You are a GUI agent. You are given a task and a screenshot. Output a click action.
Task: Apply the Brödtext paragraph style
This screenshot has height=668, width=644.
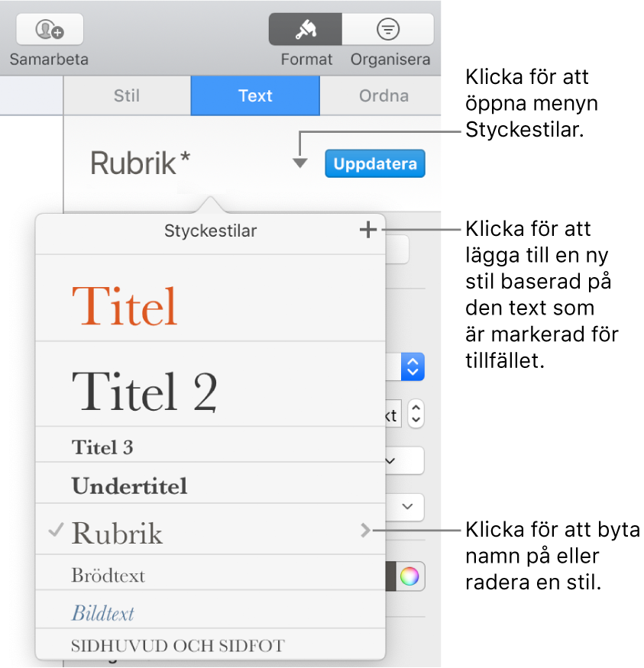point(211,572)
